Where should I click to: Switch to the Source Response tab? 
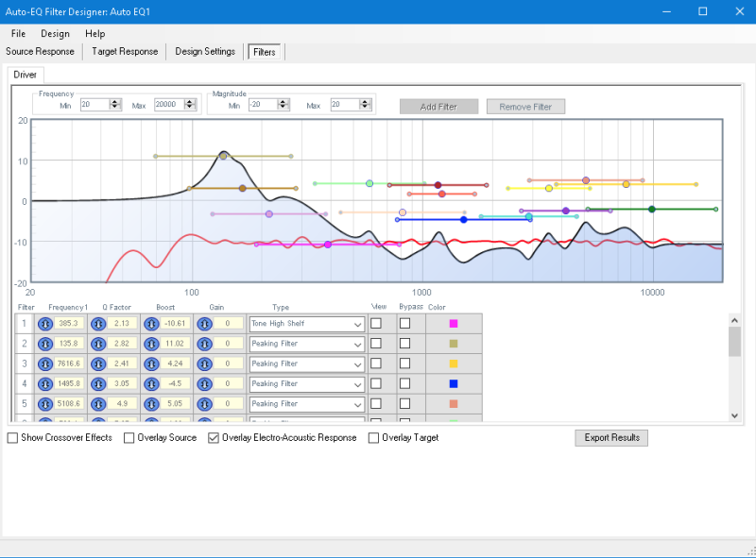pos(40,52)
